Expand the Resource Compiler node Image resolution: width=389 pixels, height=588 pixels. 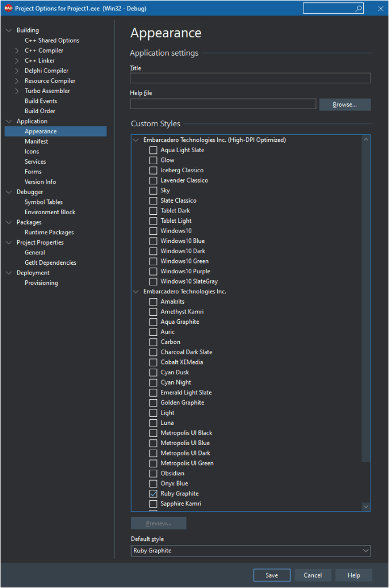coord(17,80)
